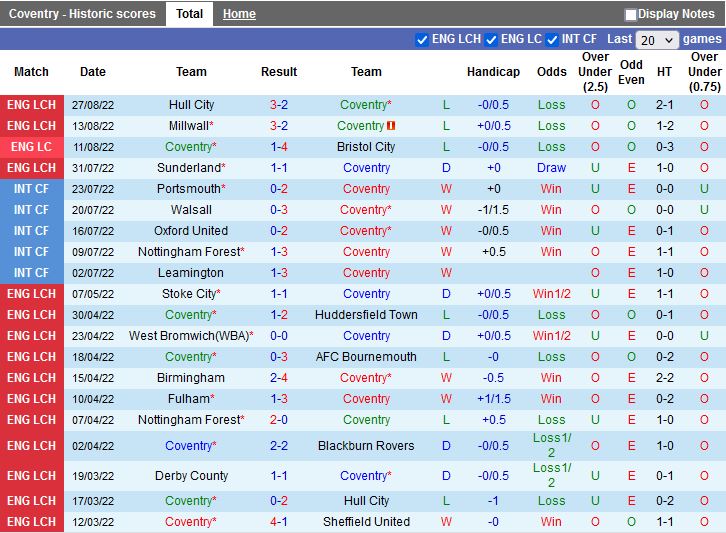This screenshot has width=726, height=533.
Task: Open Portsmouth team link
Action: (191, 189)
